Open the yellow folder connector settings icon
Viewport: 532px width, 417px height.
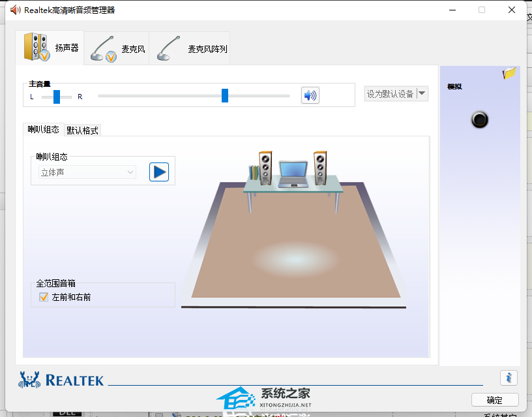[509, 72]
